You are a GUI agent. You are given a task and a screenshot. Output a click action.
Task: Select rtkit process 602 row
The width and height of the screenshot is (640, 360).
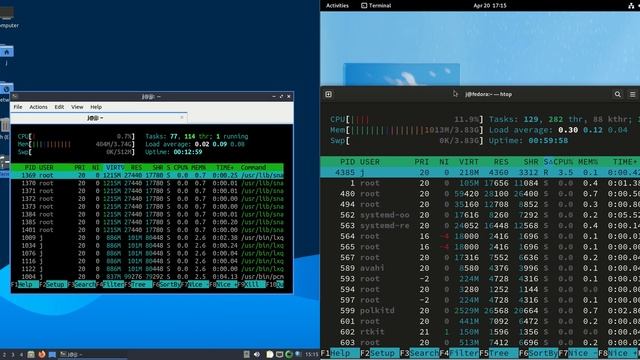click(480, 332)
